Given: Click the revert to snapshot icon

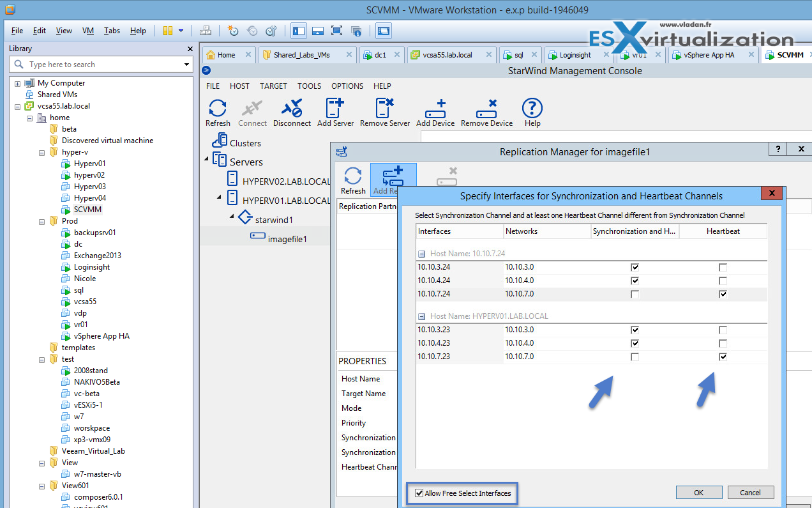Looking at the screenshot, I should pos(252,30).
